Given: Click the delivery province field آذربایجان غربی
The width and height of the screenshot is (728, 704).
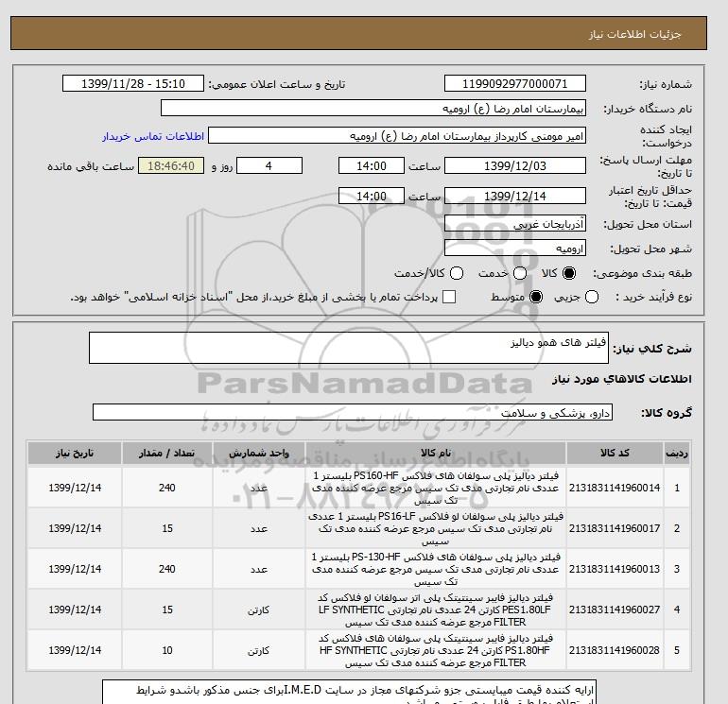Looking at the screenshot, I should click(x=515, y=224).
